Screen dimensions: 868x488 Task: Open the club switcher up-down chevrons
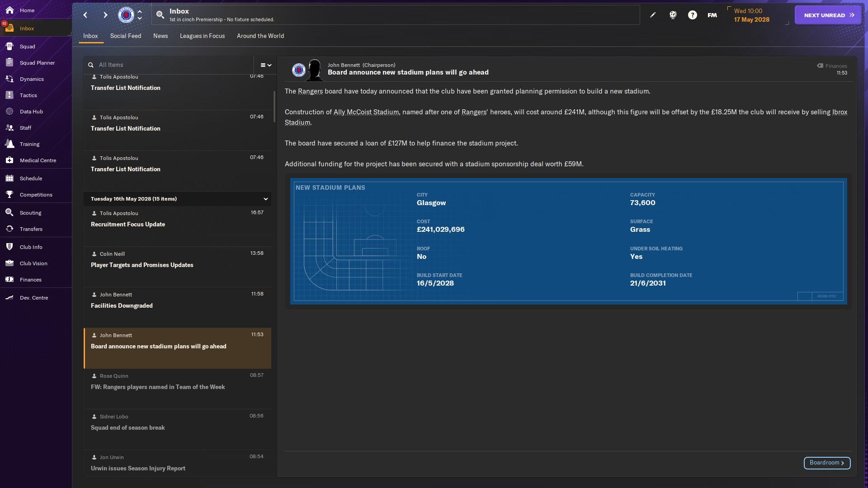140,15
